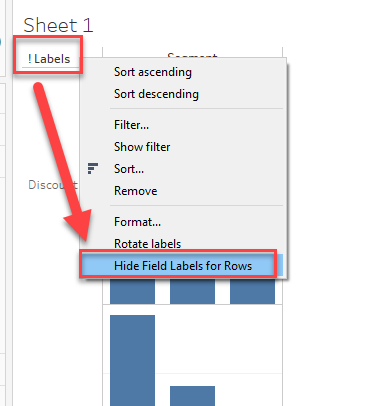Open the Sort... dialog option
385x406 pixels.
pyautogui.click(x=129, y=169)
